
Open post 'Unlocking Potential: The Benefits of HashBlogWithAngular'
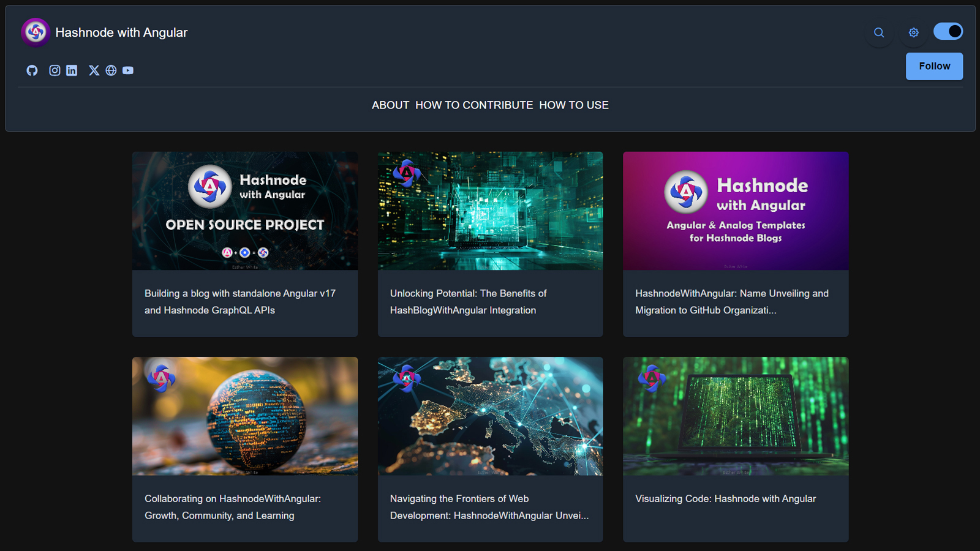coord(469,302)
